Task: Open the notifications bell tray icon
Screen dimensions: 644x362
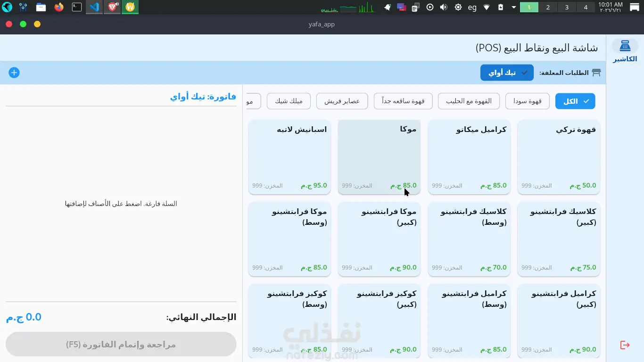Action: pos(388,7)
